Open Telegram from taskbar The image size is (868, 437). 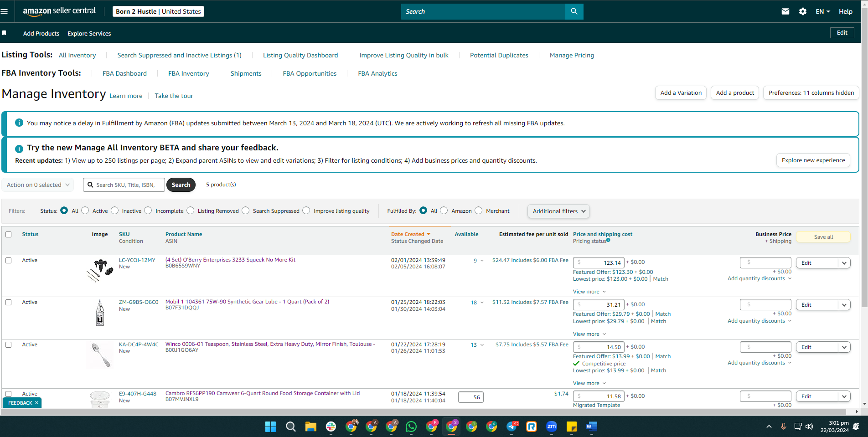point(512,427)
